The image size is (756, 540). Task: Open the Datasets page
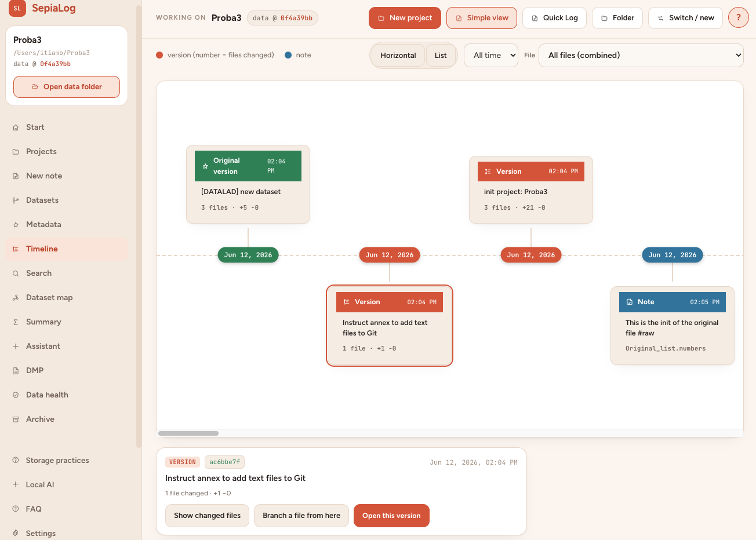point(67,200)
